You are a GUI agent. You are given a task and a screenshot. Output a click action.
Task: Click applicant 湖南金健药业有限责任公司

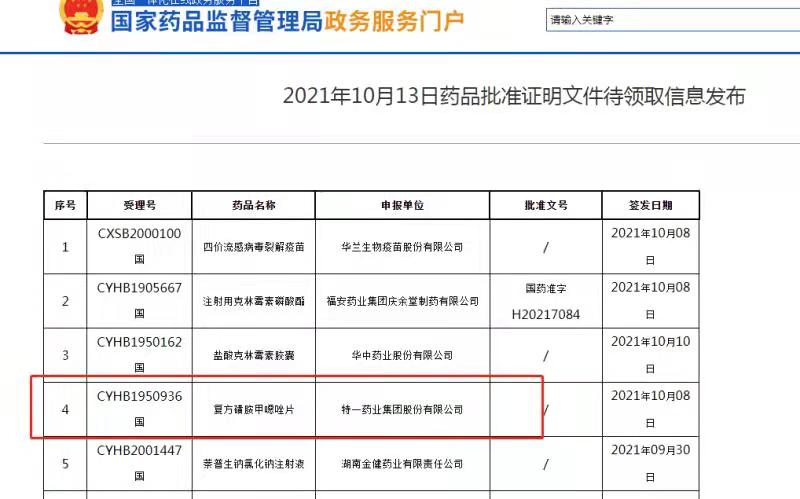pyautogui.click(x=402, y=465)
